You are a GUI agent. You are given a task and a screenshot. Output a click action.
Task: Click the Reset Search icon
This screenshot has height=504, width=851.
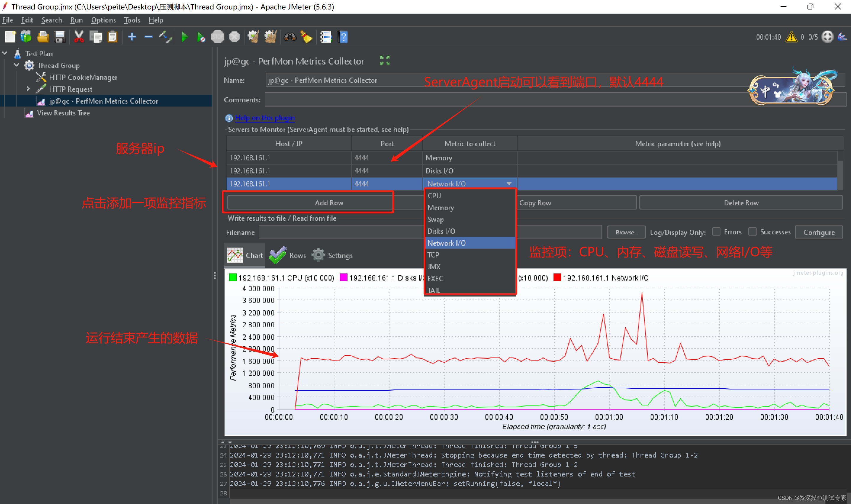[306, 37]
